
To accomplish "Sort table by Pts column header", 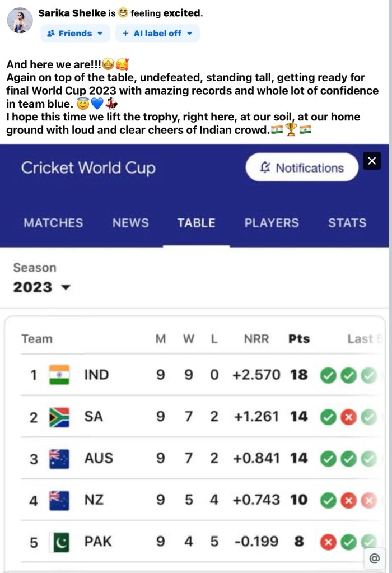I will [299, 339].
